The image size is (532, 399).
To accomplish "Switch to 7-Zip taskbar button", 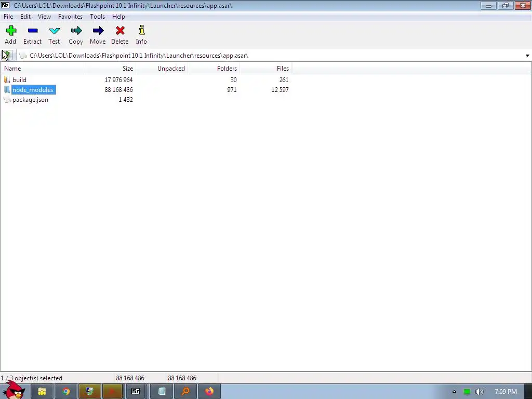I will [136, 392].
